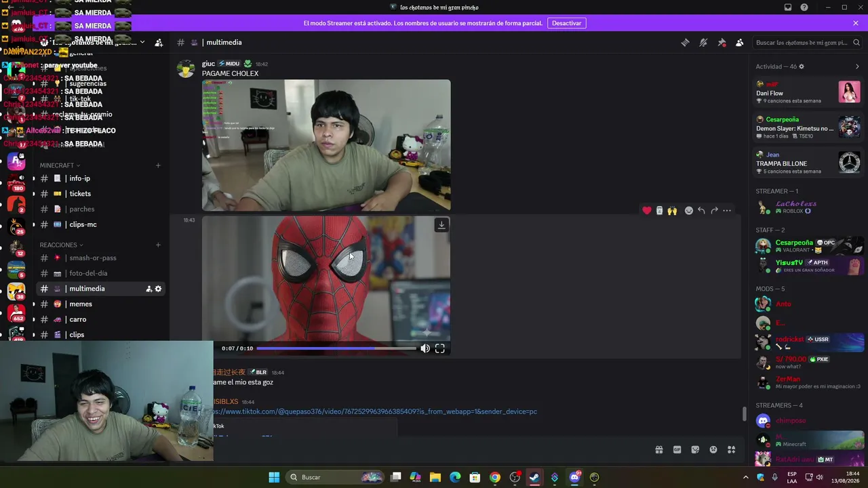Open the GIF picker
The width and height of the screenshot is (868, 488).
point(677,449)
